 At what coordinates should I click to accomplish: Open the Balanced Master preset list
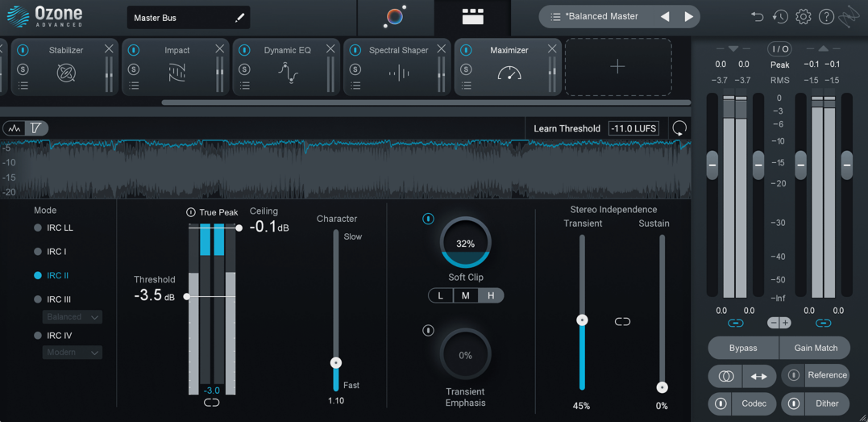[555, 17]
